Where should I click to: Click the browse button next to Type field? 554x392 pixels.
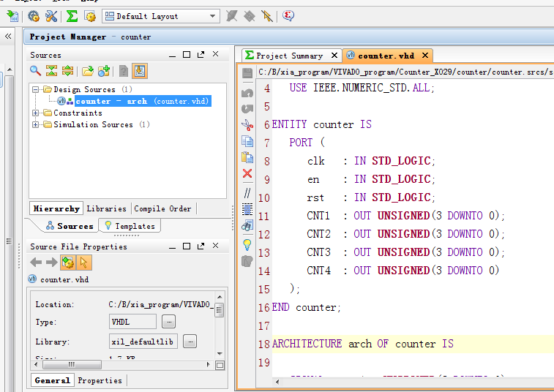[x=168, y=322]
